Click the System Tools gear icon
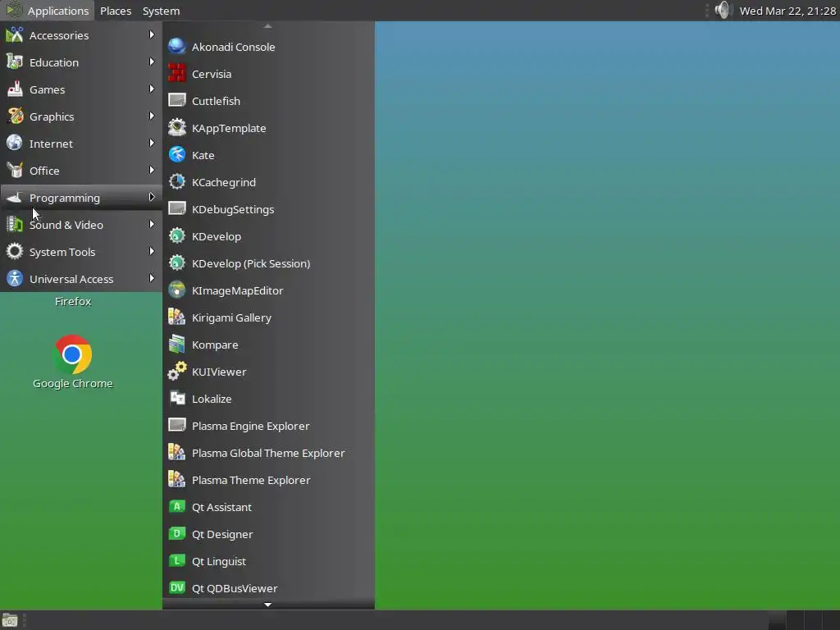 (x=15, y=251)
